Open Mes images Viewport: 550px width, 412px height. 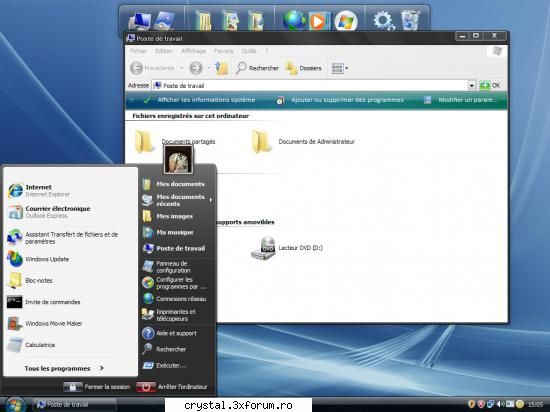(x=168, y=216)
